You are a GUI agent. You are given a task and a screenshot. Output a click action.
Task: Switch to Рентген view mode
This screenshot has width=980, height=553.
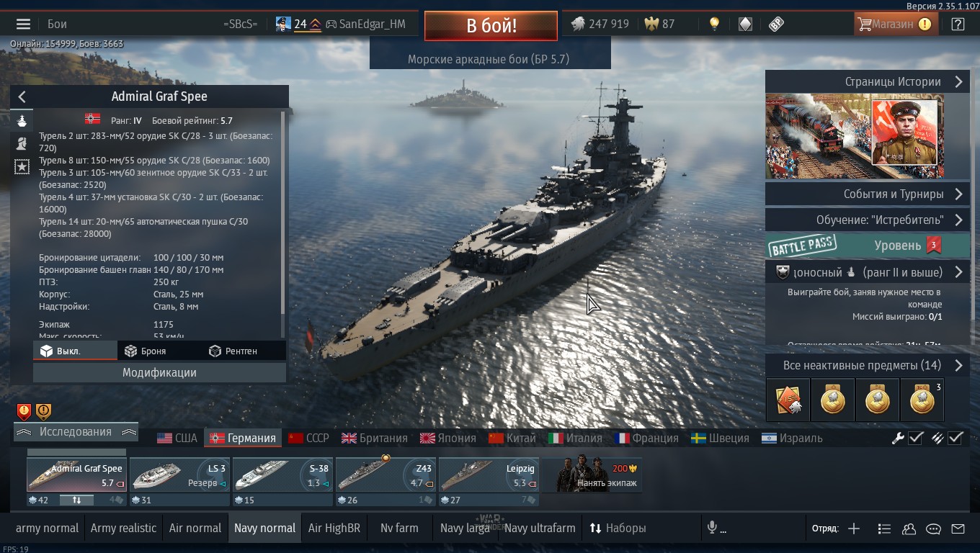pyautogui.click(x=233, y=351)
